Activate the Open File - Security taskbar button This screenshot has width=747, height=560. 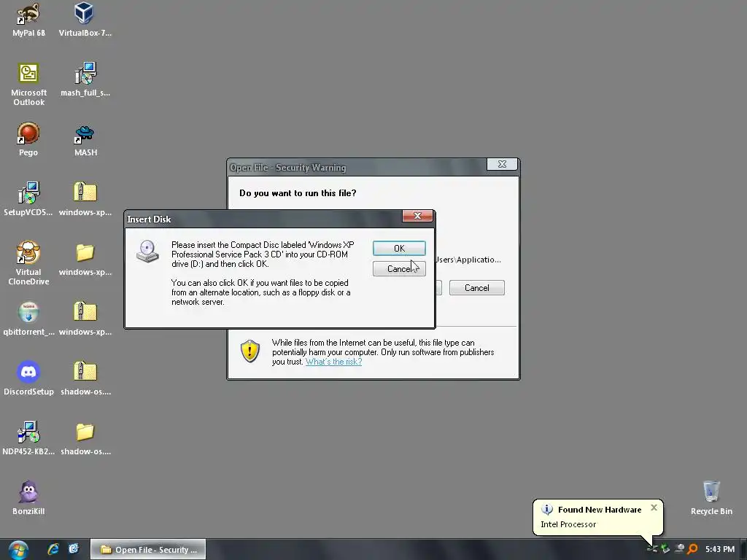(x=148, y=550)
